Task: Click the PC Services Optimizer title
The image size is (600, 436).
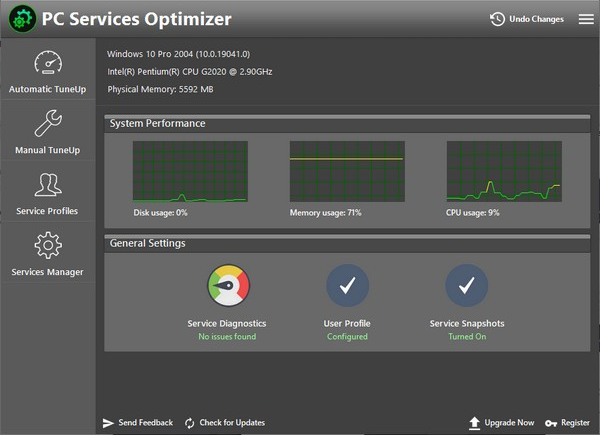Action: click(137, 20)
